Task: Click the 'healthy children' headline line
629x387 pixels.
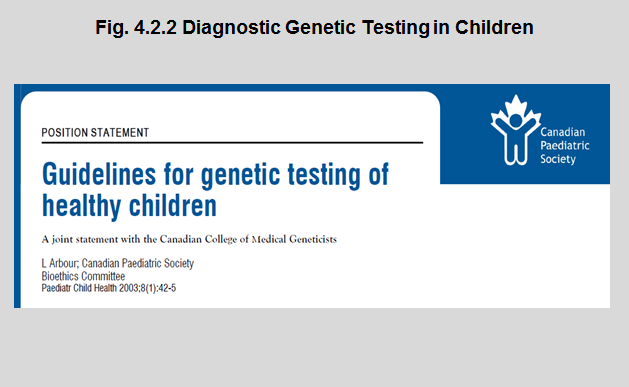Action: 129,206
